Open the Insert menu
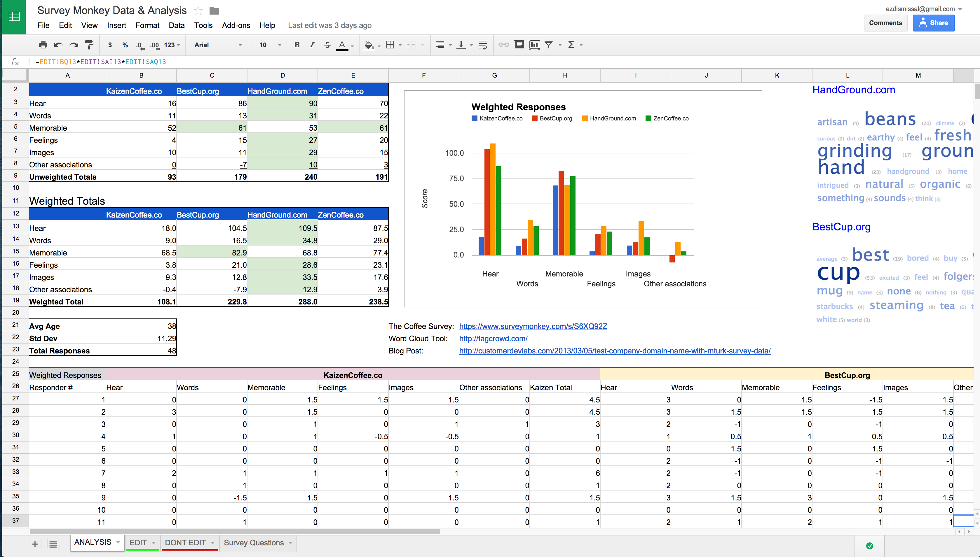Image resolution: width=980 pixels, height=557 pixels. click(x=116, y=25)
